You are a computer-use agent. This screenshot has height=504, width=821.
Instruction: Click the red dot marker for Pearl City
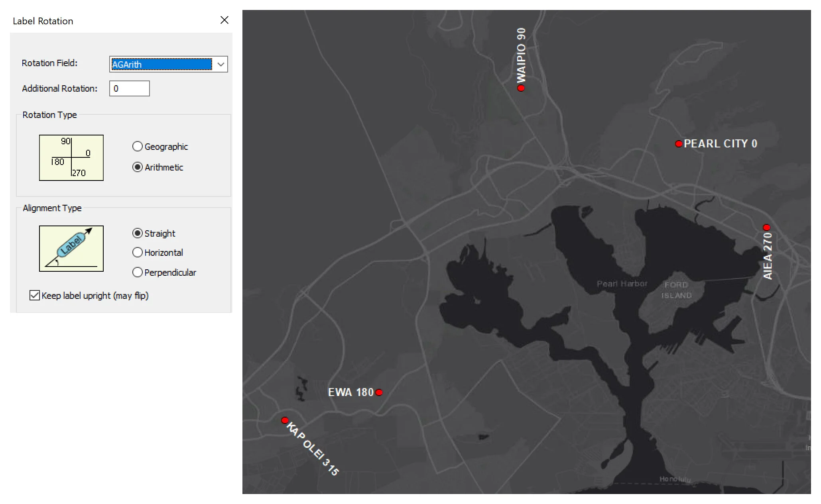(x=678, y=144)
